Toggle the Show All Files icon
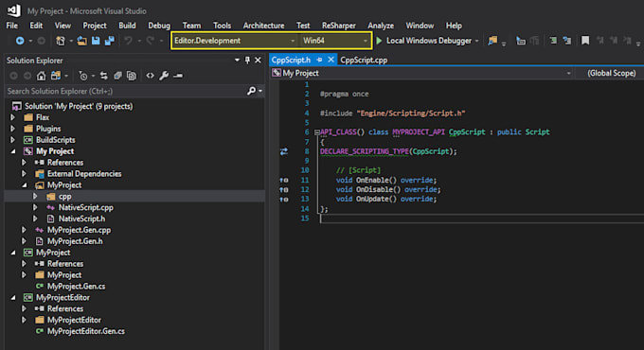This screenshot has width=644, height=350. pos(132,76)
